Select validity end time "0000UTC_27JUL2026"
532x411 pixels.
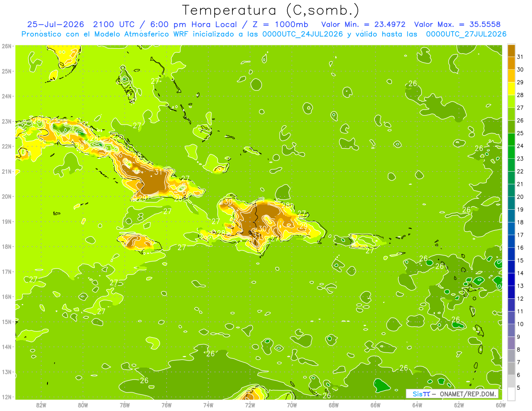coord(466,34)
